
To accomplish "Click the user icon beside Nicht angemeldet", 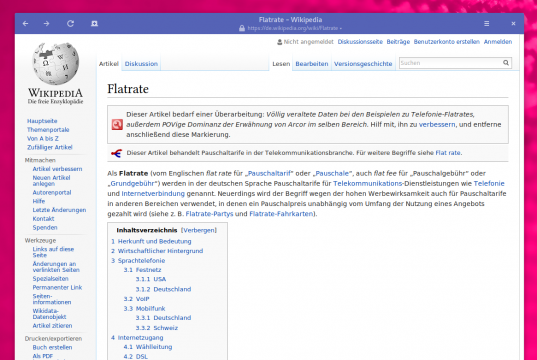I will [x=279, y=42].
